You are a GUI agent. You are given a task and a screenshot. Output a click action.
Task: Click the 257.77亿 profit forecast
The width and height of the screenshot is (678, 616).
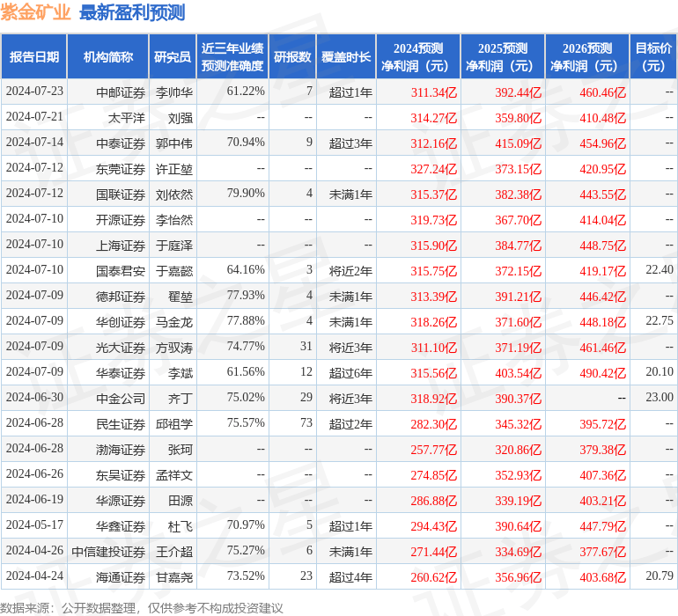(x=434, y=449)
